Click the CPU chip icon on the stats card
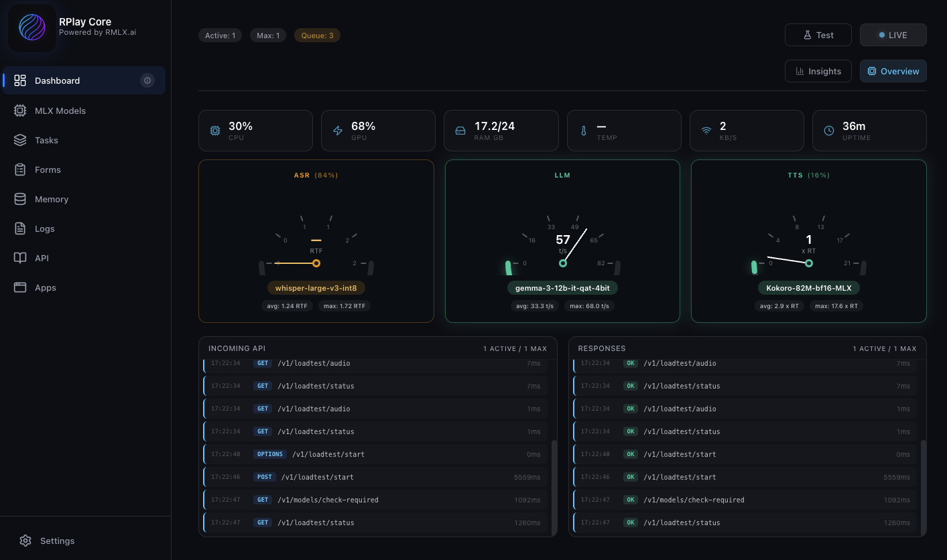 click(x=214, y=131)
